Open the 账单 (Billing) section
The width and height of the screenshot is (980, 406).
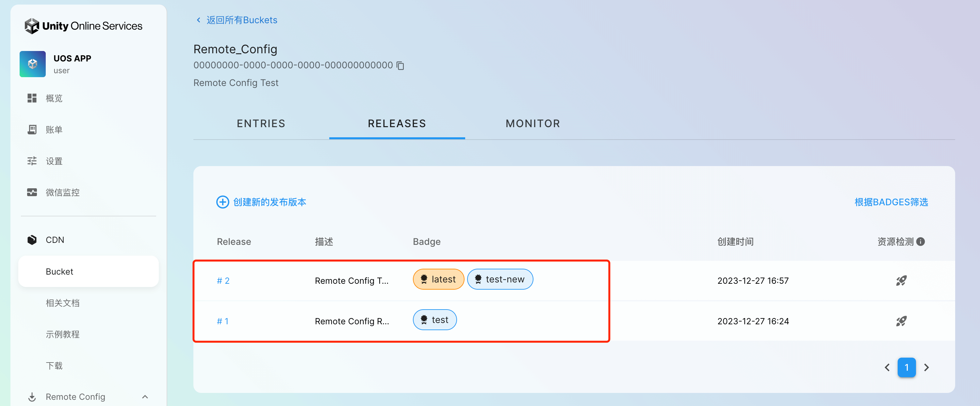click(x=55, y=129)
